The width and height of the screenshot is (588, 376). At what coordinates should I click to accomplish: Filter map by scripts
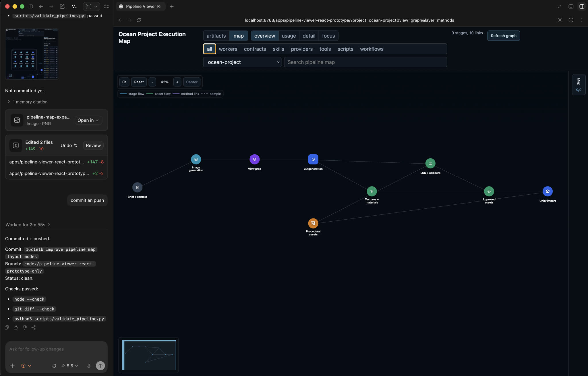point(345,49)
